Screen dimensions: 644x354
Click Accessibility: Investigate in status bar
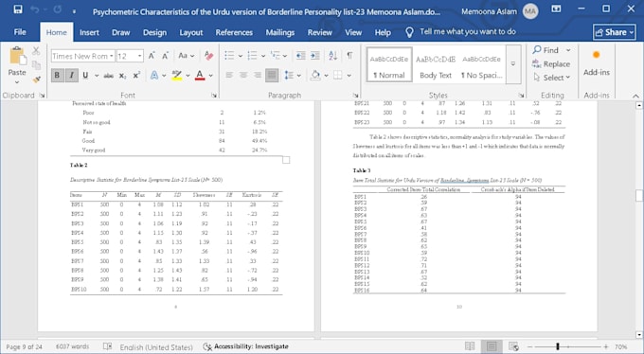click(x=245, y=346)
